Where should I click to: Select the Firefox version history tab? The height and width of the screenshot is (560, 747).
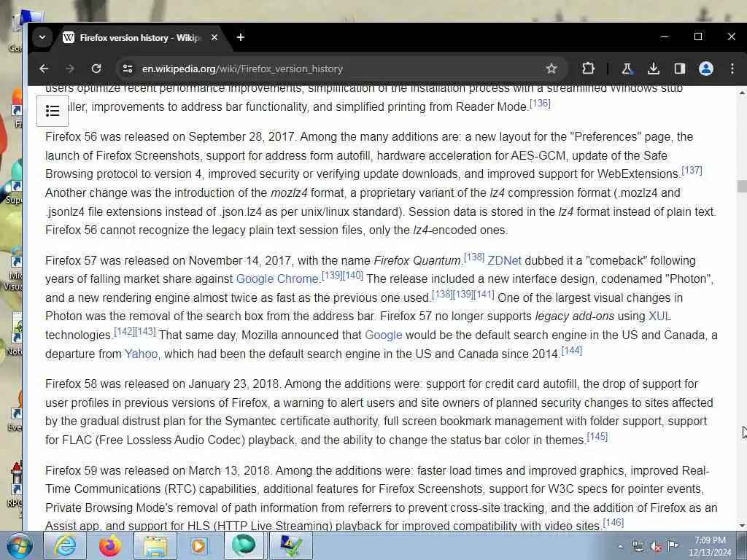coord(141,37)
